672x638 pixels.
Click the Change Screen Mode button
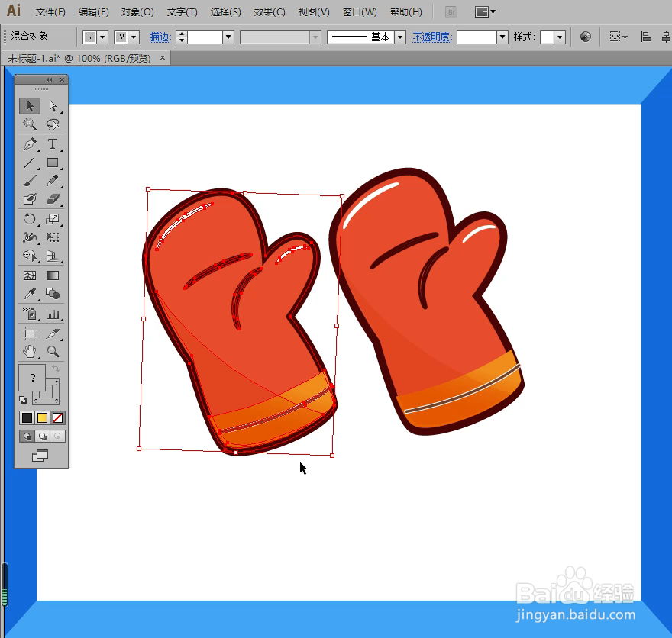click(40, 456)
